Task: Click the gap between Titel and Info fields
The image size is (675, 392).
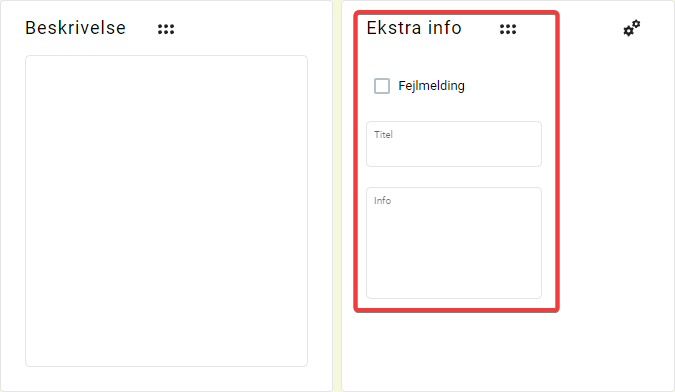Action: point(454,177)
